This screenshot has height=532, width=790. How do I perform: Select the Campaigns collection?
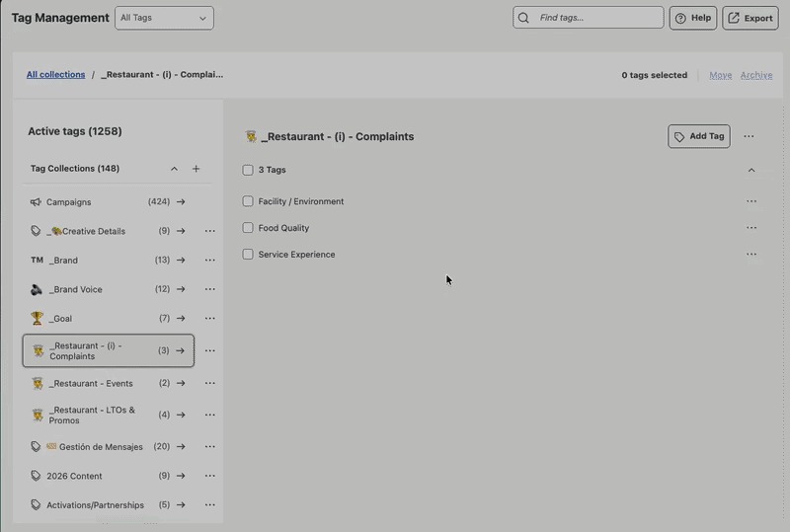pyautogui.click(x=68, y=202)
